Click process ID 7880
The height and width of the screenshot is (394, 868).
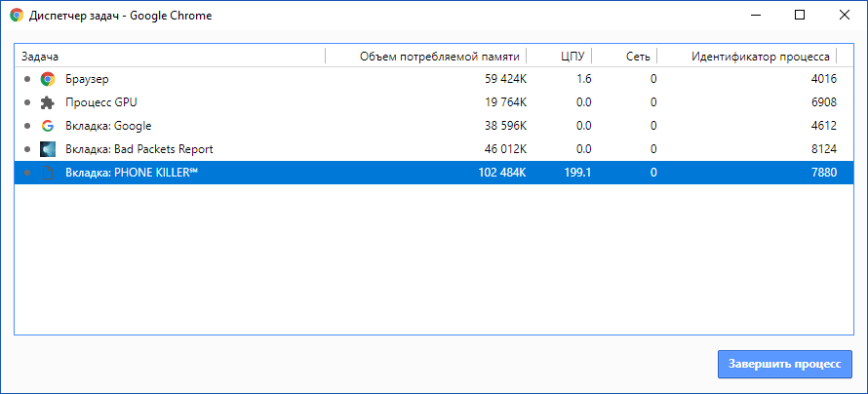(x=824, y=173)
